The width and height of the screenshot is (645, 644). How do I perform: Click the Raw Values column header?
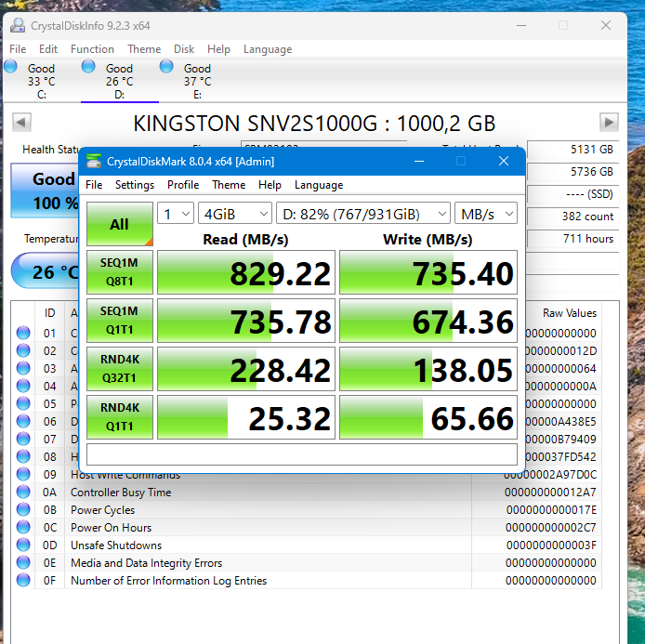(x=570, y=313)
